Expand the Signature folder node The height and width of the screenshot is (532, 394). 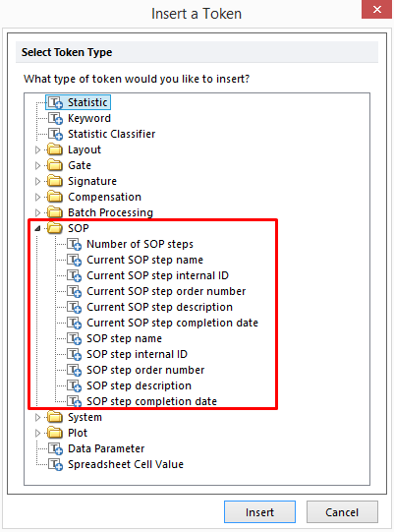pos(37,181)
